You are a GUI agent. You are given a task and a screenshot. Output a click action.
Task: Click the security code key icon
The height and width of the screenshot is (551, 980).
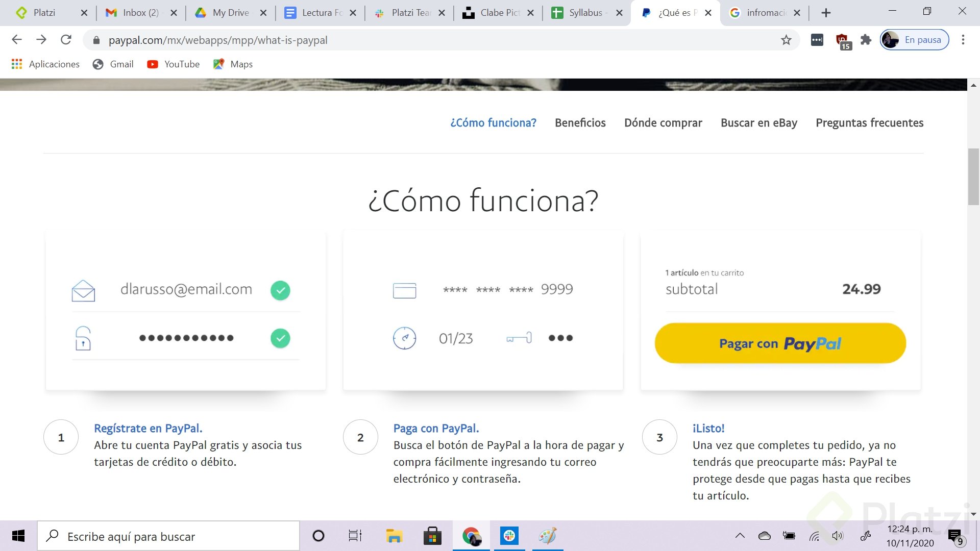[x=519, y=338]
